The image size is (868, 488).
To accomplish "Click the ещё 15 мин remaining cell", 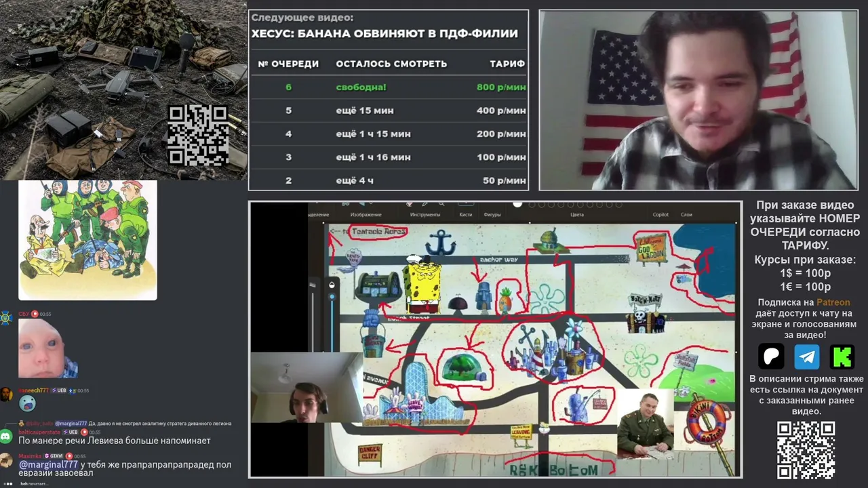I will pos(365,110).
